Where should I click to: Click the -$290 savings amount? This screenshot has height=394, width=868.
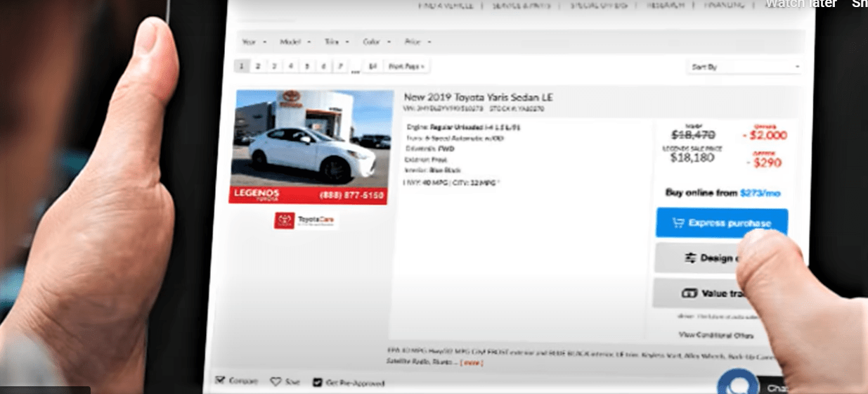(x=763, y=163)
